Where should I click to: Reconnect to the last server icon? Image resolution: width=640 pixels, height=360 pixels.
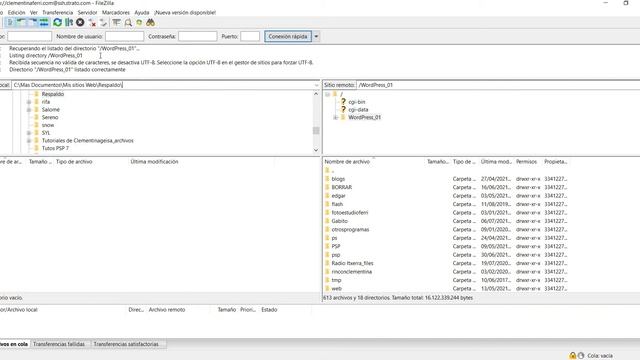point(103,23)
